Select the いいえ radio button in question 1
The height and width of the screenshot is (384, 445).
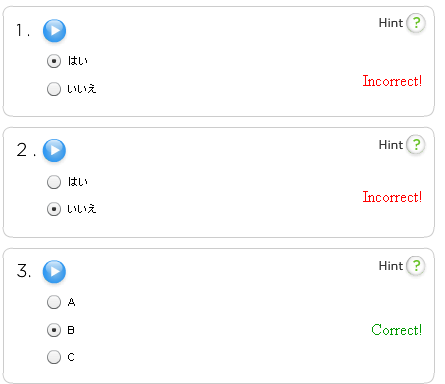tap(54, 89)
